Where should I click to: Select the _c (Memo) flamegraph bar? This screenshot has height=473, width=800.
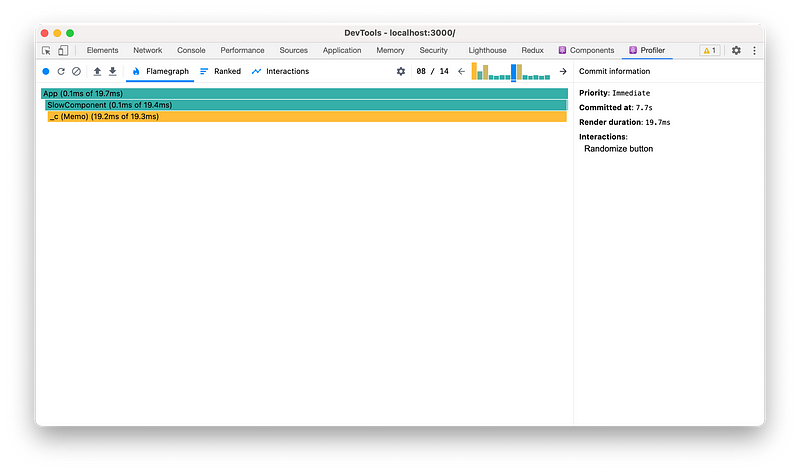307,117
